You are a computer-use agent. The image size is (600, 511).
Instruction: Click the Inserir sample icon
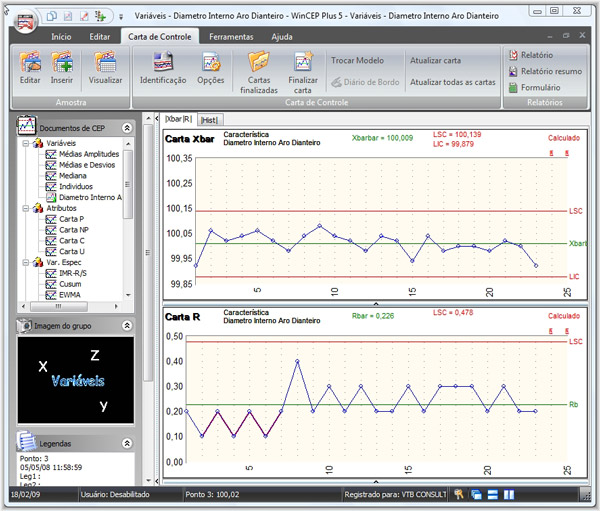point(62,62)
